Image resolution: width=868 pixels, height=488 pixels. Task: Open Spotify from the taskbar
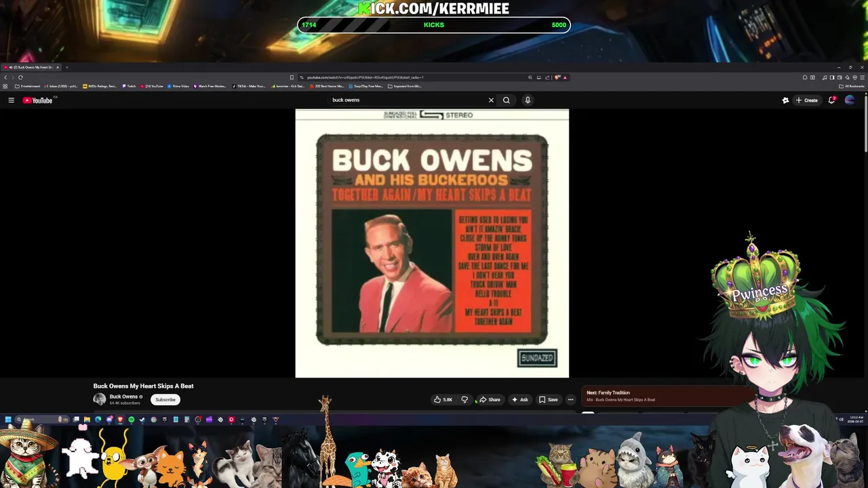(132, 420)
